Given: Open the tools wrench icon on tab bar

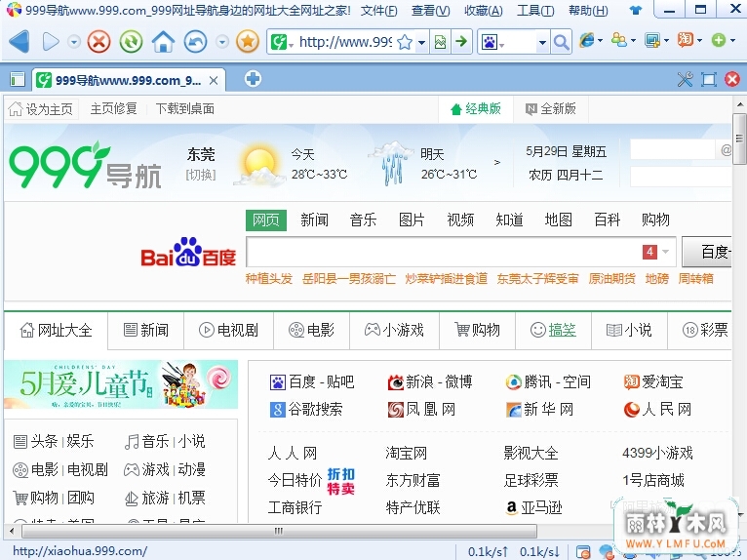Looking at the screenshot, I should [685, 79].
